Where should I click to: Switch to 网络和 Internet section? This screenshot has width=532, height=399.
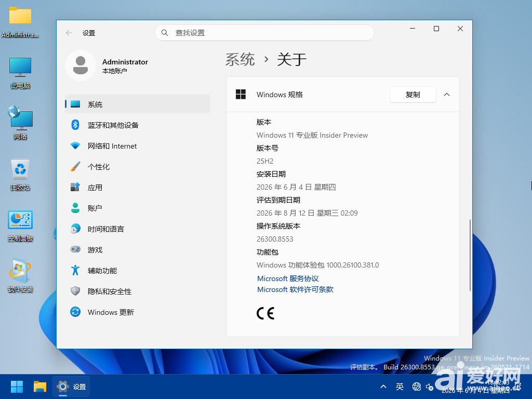[137, 146]
